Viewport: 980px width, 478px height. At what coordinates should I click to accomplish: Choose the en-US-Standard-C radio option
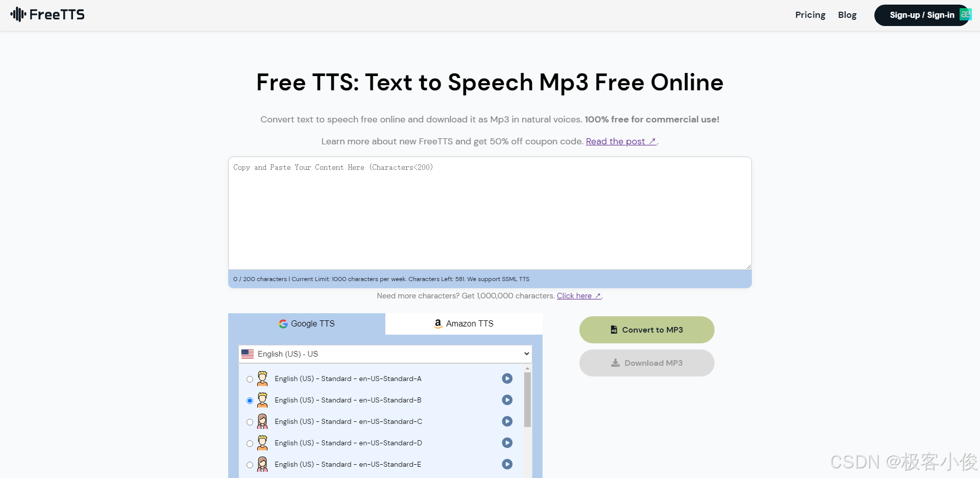point(250,422)
